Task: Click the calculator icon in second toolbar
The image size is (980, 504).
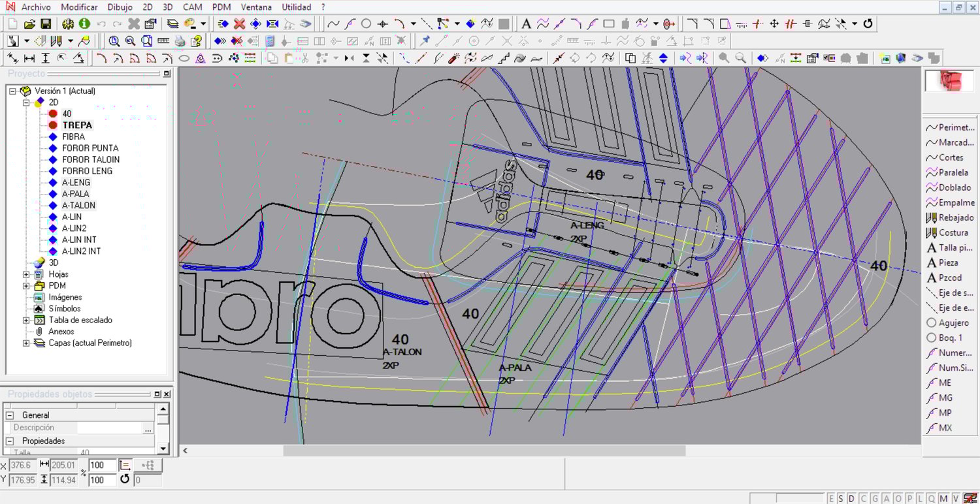Action: pos(270,41)
